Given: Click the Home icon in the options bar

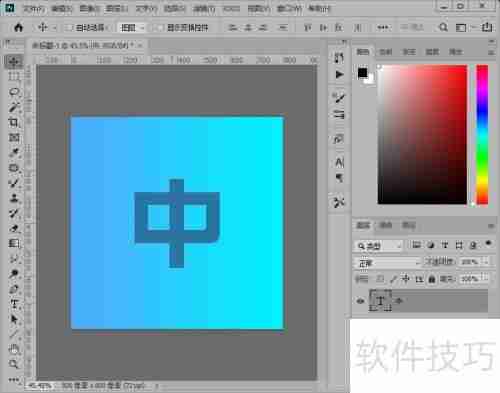Looking at the screenshot, I should 19,27.
